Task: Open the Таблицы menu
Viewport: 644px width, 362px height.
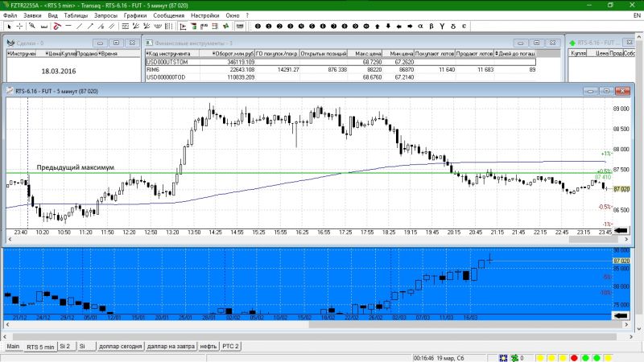Action: click(x=76, y=15)
